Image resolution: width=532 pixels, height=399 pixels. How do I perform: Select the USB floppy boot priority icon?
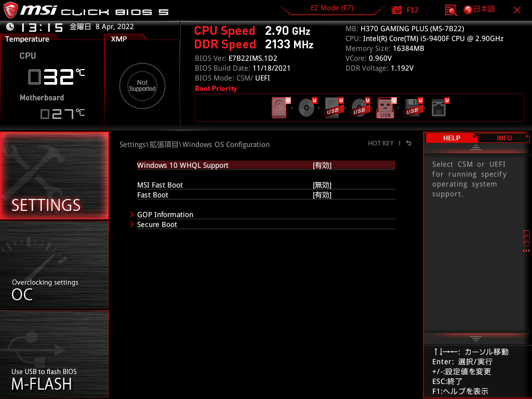click(x=413, y=108)
